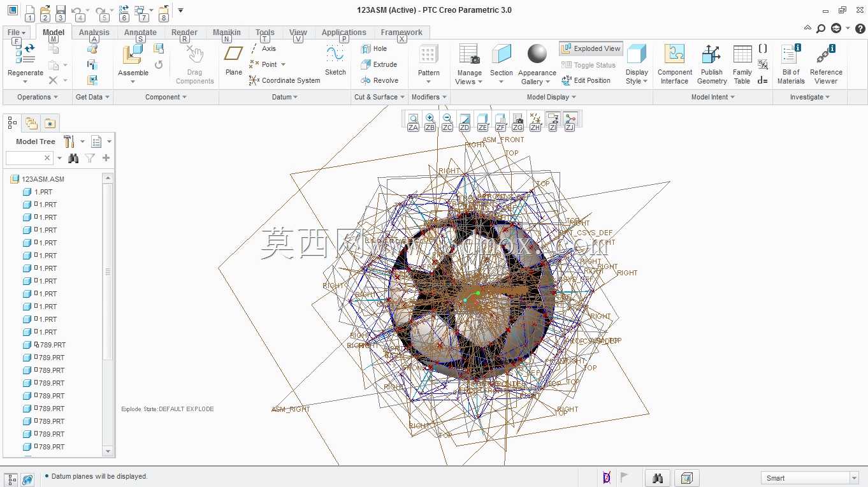Toggle the ZI annotation display button

553,119
